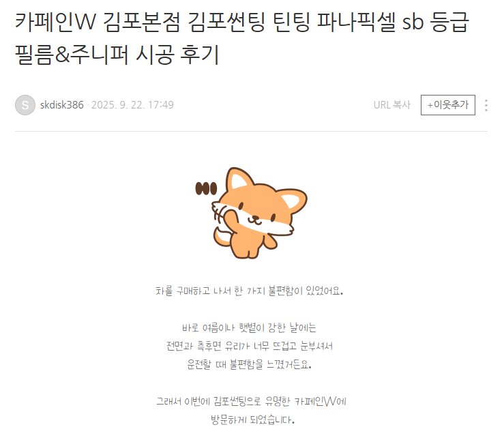Click the sentence 차를 구매하고 나서 한 가지 불편함이

point(250,291)
